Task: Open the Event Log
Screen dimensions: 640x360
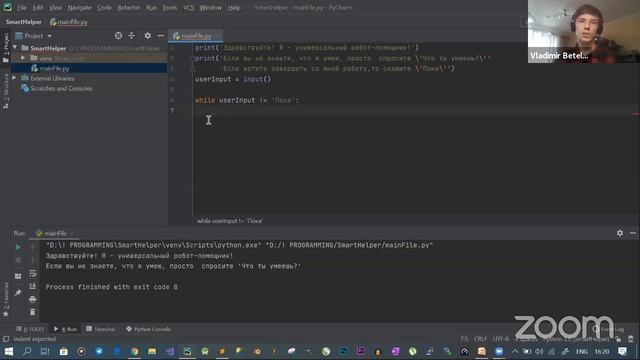Action: pos(609,329)
